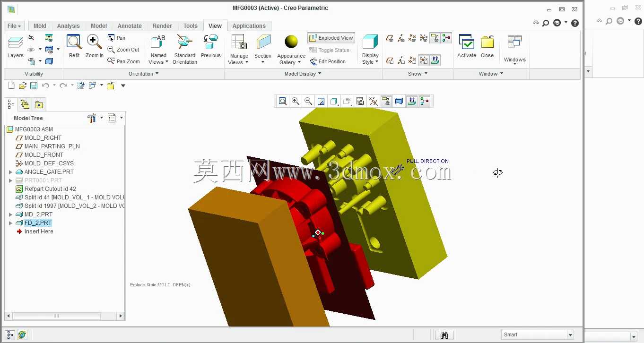Switch to the Applications tab
This screenshot has width=644, height=343.
point(249,26)
